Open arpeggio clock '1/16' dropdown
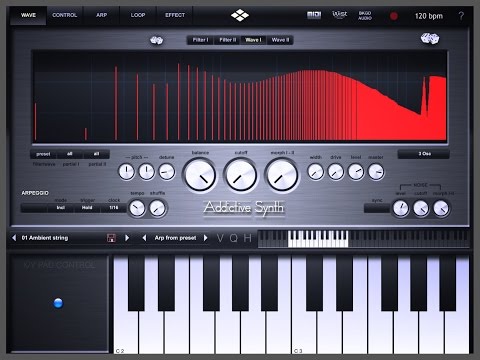Screen dimensions: 480x360 click(114, 208)
